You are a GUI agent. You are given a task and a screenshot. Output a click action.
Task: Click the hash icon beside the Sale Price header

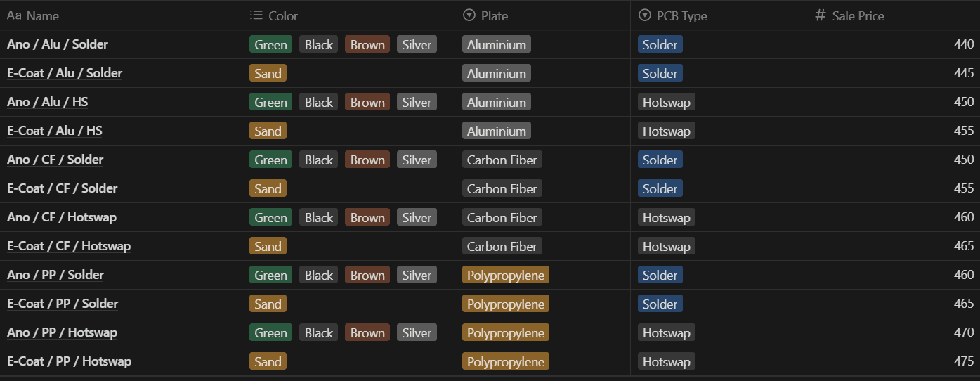820,15
